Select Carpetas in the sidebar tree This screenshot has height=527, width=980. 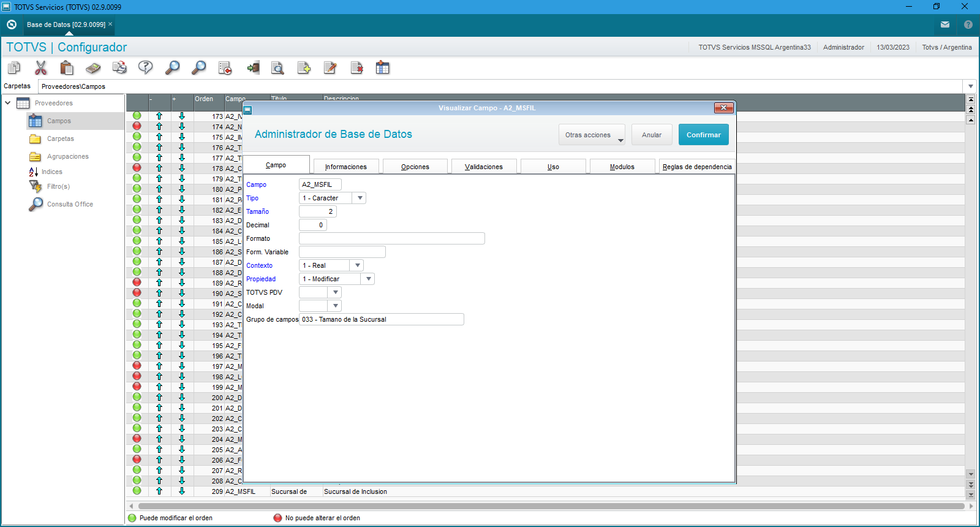pos(60,138)
